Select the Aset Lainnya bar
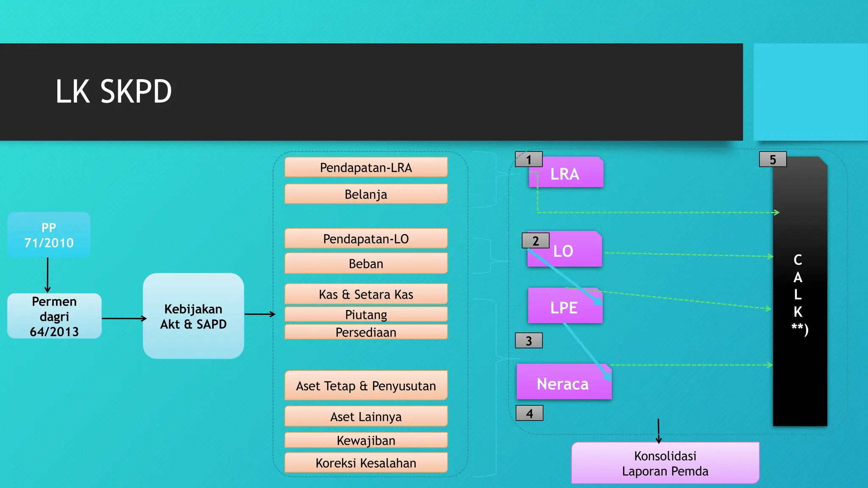This screenshot has height=488, width=868. [366, 416]
